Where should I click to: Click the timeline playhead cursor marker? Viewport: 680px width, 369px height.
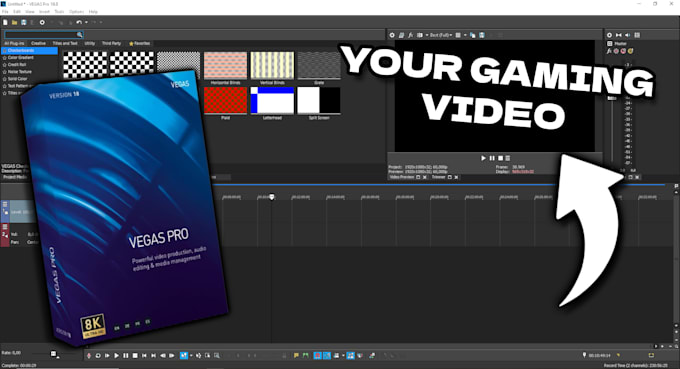pos(272,197)
